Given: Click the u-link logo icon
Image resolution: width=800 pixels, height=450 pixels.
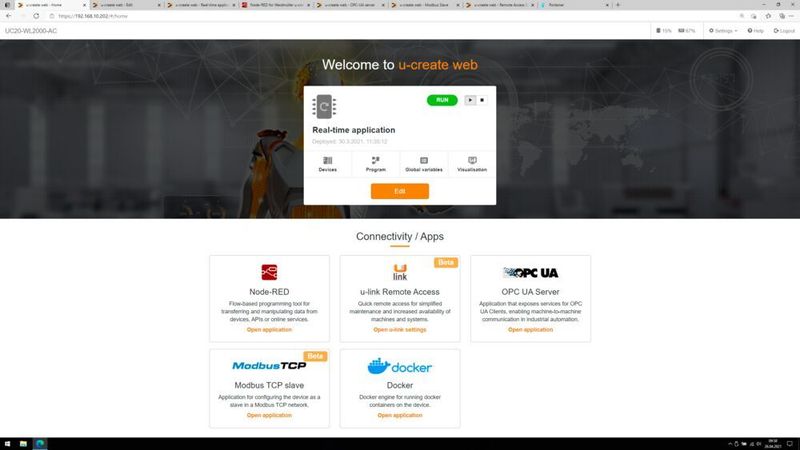Looking at the screenshot, I should (400, 272).
